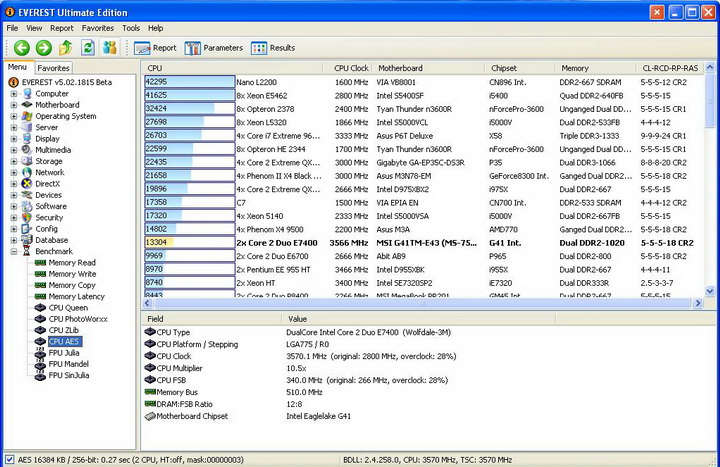Expand the Database tree node
This screenshot has width=720, height=467.
coord(14,240)
